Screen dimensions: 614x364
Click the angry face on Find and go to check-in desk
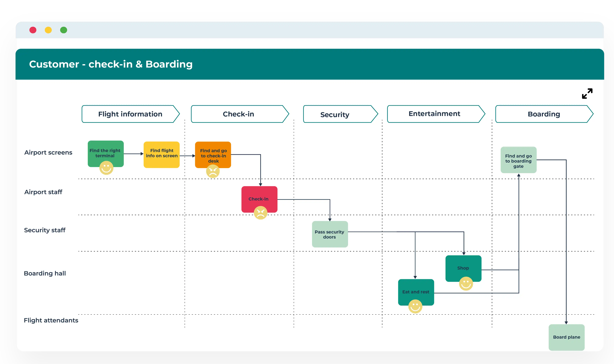(213, 171)
